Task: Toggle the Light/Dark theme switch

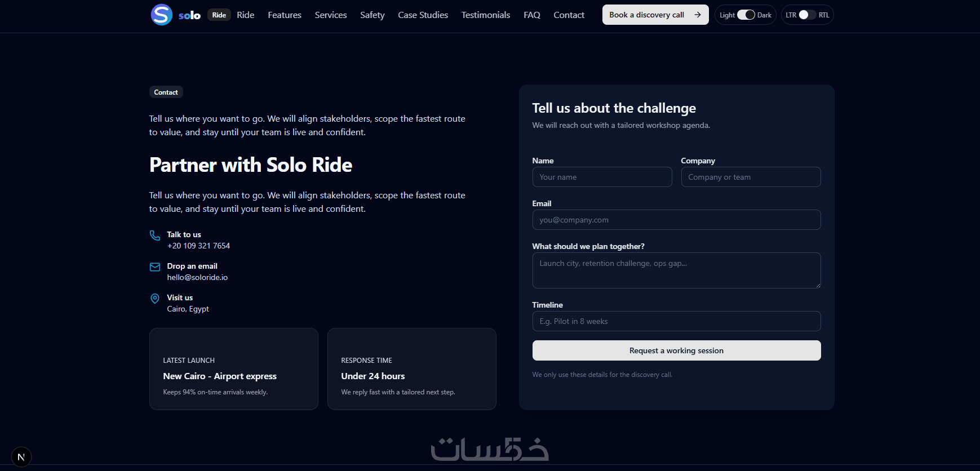Action: tap(746, 15)
